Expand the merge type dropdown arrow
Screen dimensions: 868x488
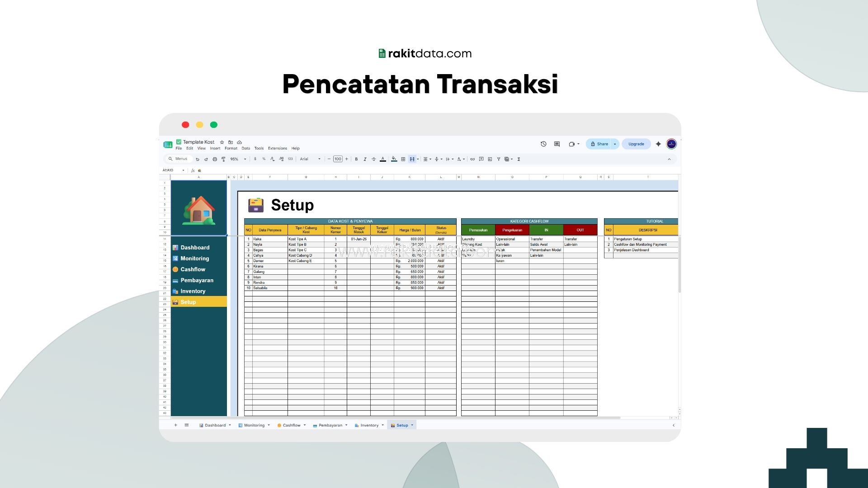(418, 159)
